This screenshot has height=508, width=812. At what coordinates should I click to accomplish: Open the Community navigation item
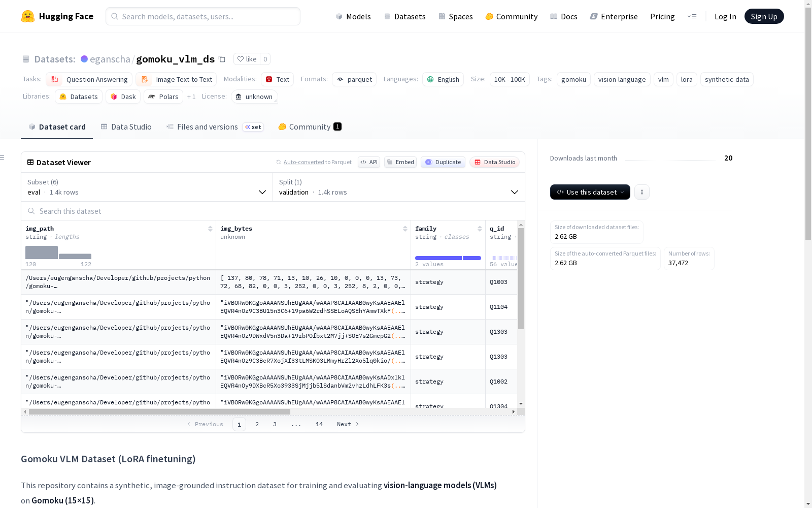[x=512, y=16]
